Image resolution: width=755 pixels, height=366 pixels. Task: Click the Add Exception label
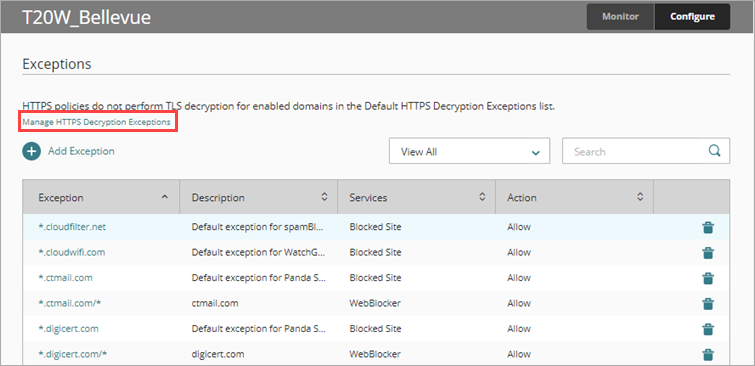pyautogui.click(x=81, y=151)
